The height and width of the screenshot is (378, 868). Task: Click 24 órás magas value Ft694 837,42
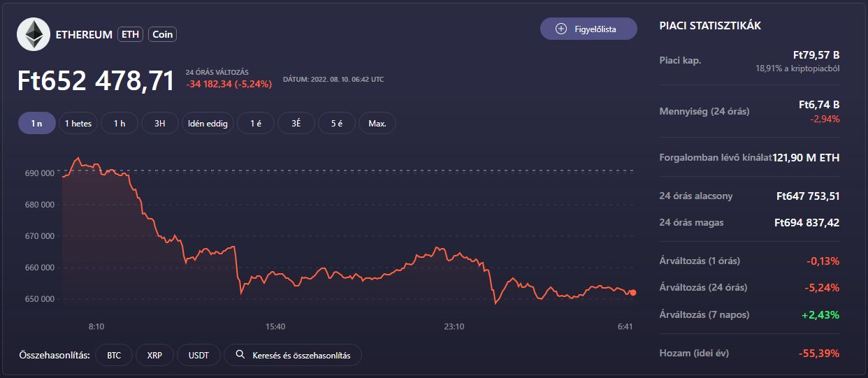tap(807, 223)
